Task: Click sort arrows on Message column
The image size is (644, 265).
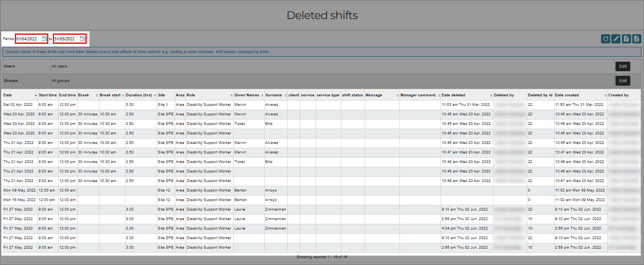Action: (397, 95)
